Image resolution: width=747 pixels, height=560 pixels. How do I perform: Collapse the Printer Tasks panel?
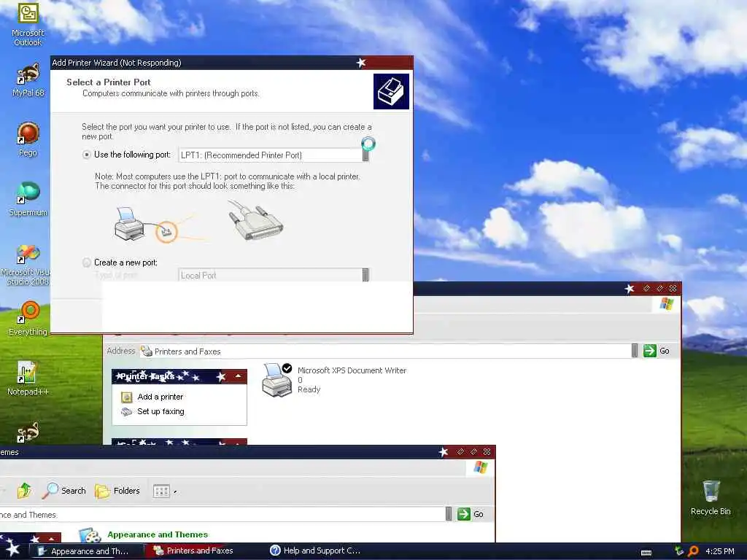tap(239, 376)
